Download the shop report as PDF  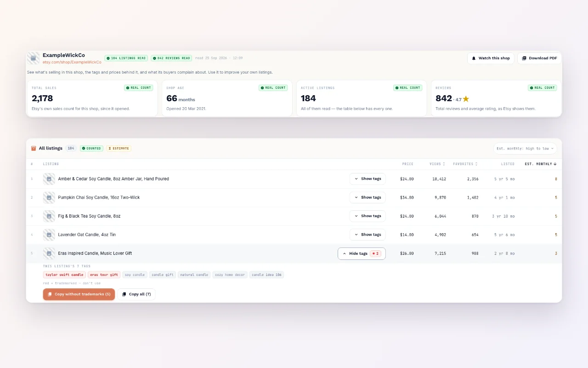(539, 58)
